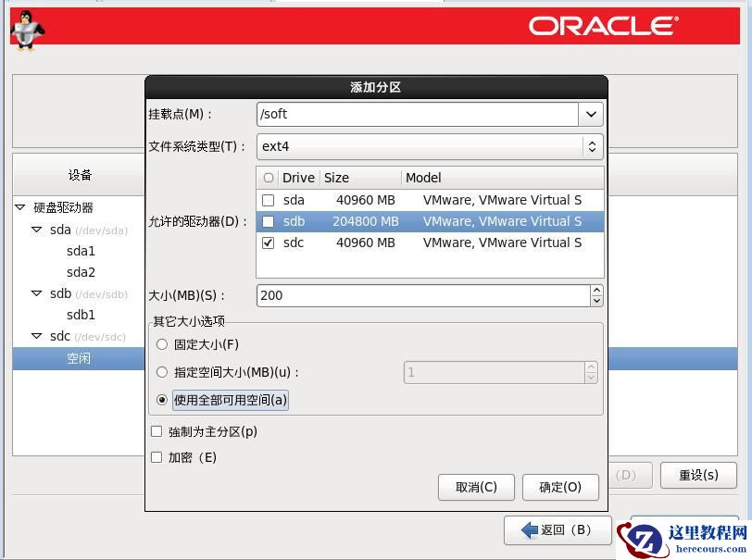Click the 添加分区 dialog title bar
The height and width of the screenshot is (560, 752).
pos(376,87)
